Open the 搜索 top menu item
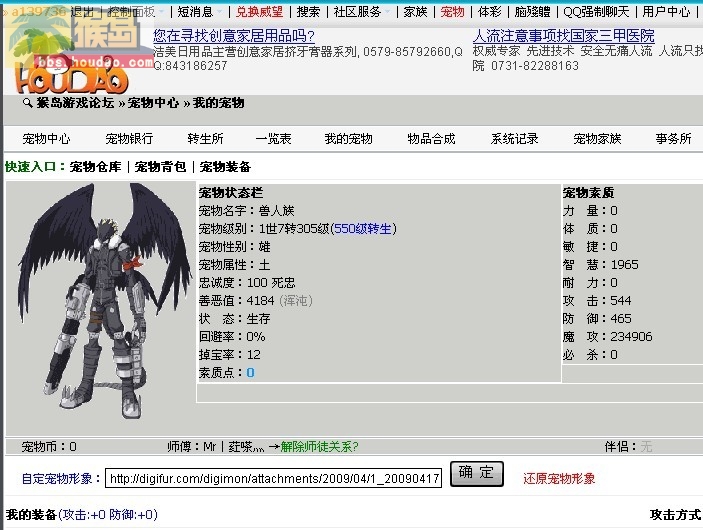Screen dimensions: 703x530 [308, 12]
